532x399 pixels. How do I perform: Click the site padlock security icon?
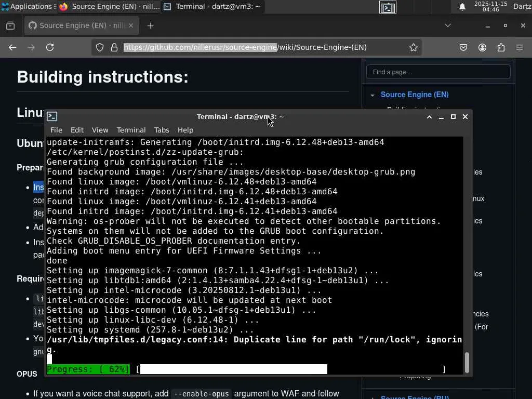(x=114, y=47)
